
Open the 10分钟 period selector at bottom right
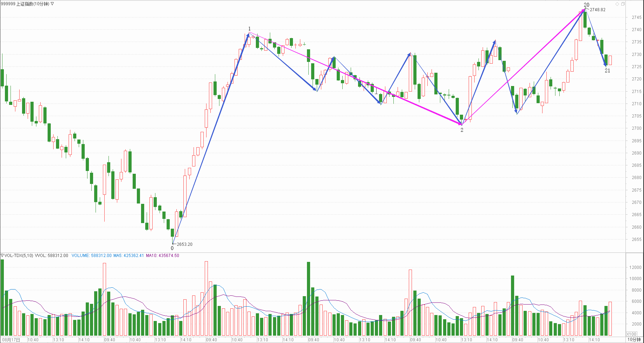(634, 340)
